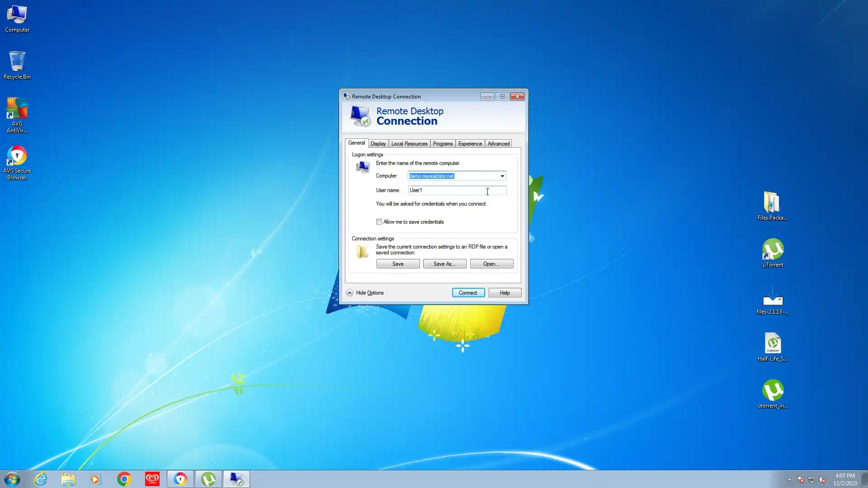The height and width of the screenshot is (488, 868).
Task: Switch to the Advanced tab
Action: click(498, 144)
